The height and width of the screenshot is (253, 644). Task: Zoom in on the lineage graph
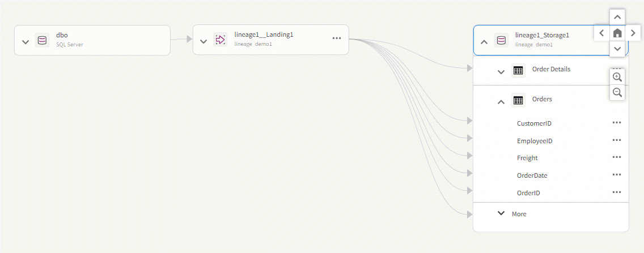click(x=617, y=77)
